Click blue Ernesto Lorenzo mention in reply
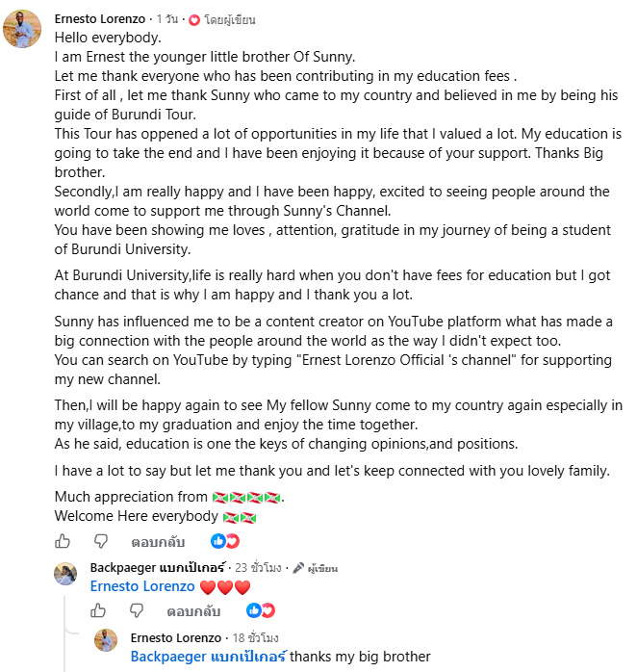Image resolution: width=637 pixels, height=672 pixels. pos(142,586)
